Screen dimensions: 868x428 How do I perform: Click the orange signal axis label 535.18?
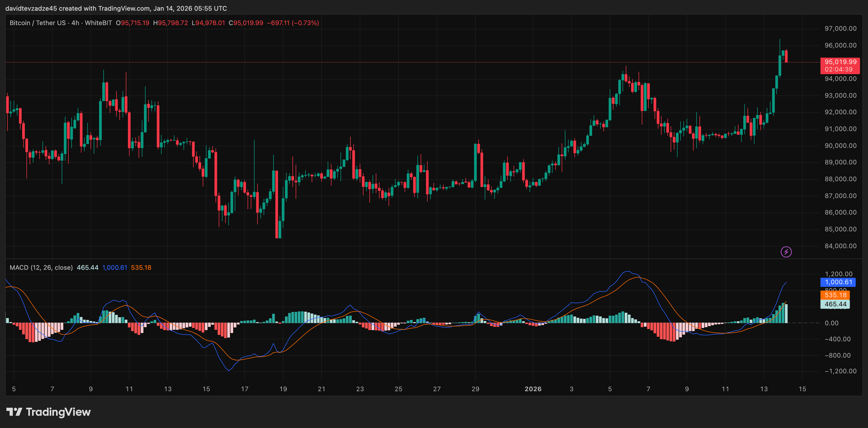click(835, 295)
